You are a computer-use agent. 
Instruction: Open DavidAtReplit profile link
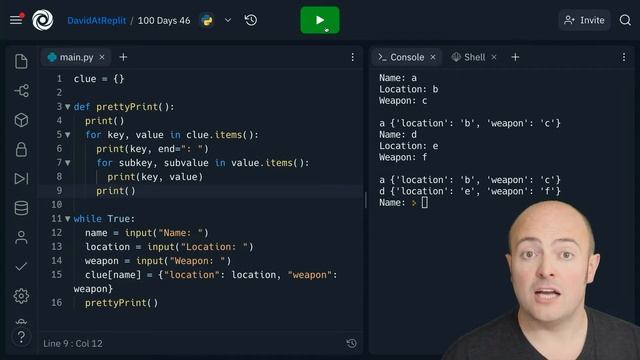(x=97, y=20)
